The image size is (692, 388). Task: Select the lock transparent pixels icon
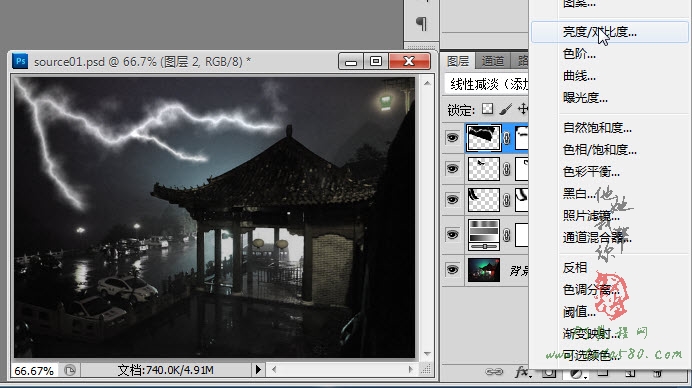[x=488, y=109]
